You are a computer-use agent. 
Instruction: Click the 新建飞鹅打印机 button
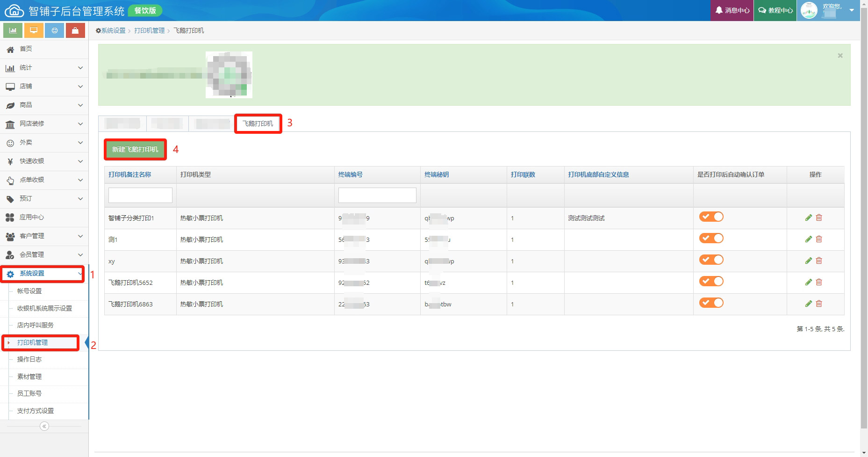click(x=135, y=149)
